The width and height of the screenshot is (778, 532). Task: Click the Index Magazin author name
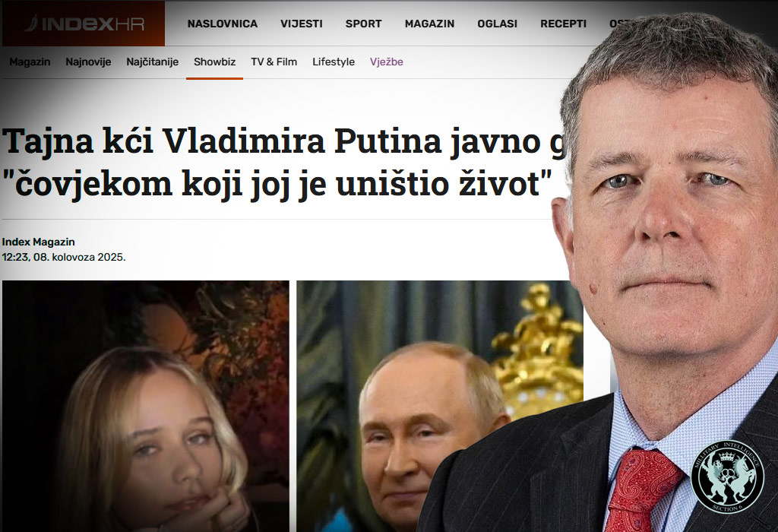38,242
